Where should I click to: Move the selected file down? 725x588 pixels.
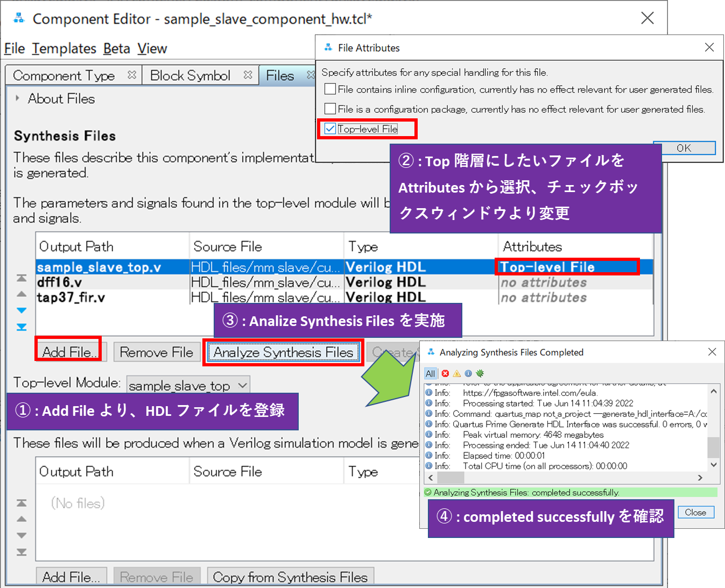pyautogui.click(x=21, y=310)
